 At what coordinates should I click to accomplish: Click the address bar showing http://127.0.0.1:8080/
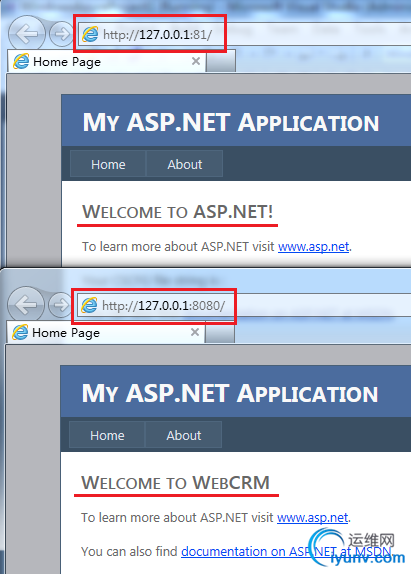[244, 305]
